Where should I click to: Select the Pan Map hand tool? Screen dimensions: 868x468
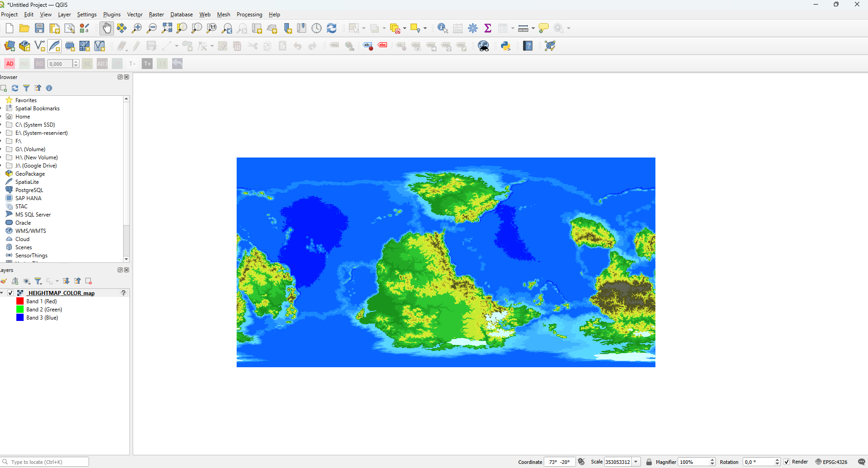(x=106, y=28)
